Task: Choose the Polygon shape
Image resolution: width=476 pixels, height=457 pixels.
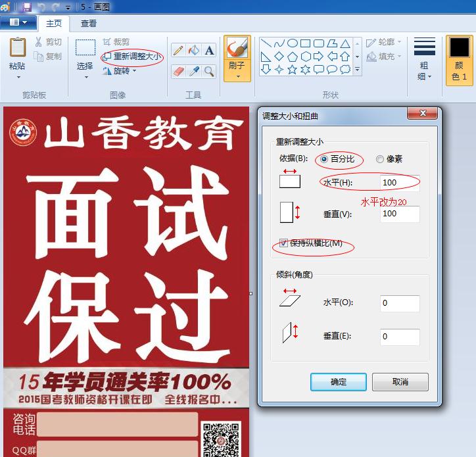Action: (332, 43)
